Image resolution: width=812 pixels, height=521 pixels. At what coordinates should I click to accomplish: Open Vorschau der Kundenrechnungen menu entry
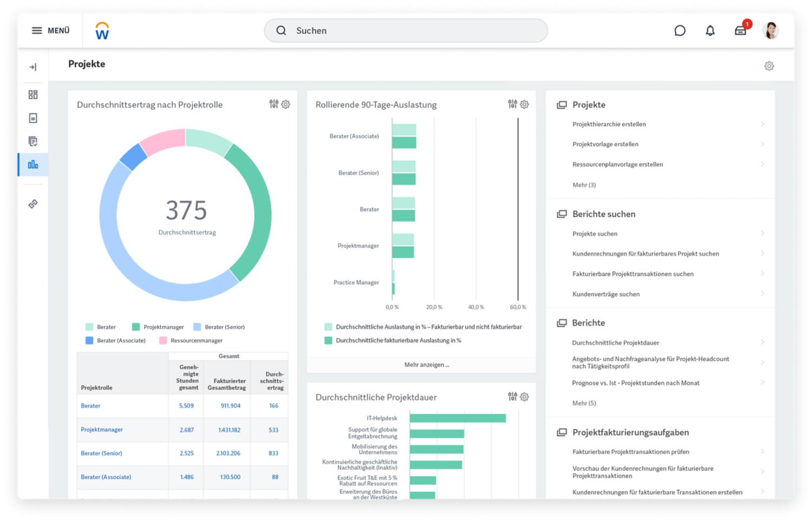click(x=643, y=472)
